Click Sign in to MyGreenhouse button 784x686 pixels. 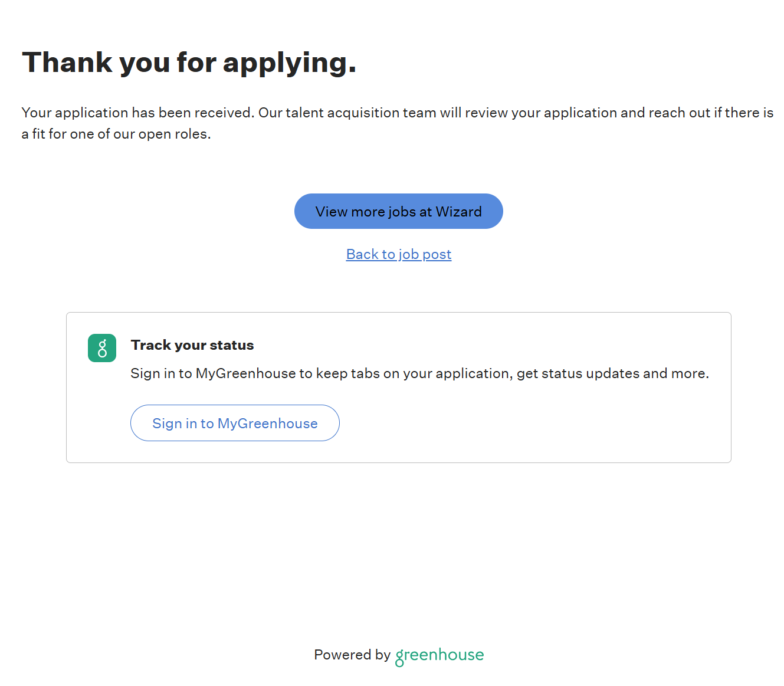point(235,423)
